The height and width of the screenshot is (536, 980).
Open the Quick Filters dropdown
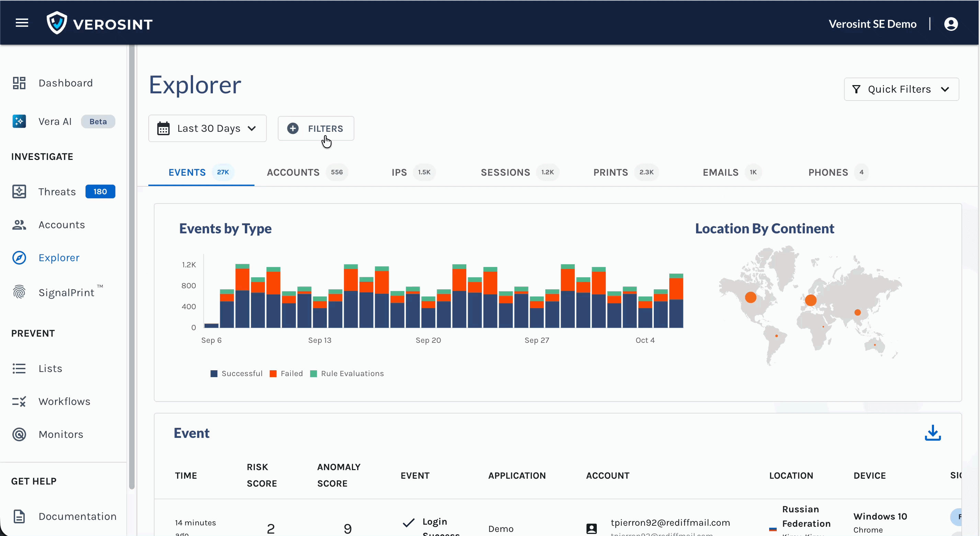pos(901,89)
